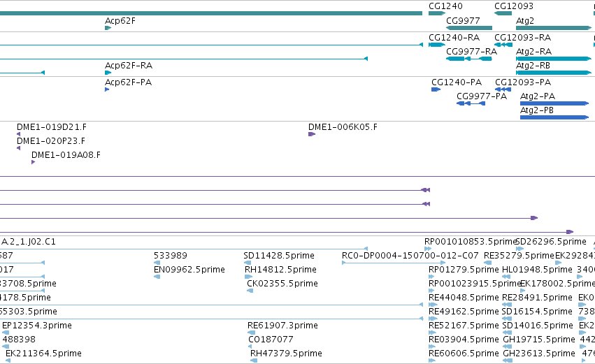Click the CG1240-PA protein arrow
Image resolution: width=595 pixels, height=364 pixels.
(x=436, y=89)
